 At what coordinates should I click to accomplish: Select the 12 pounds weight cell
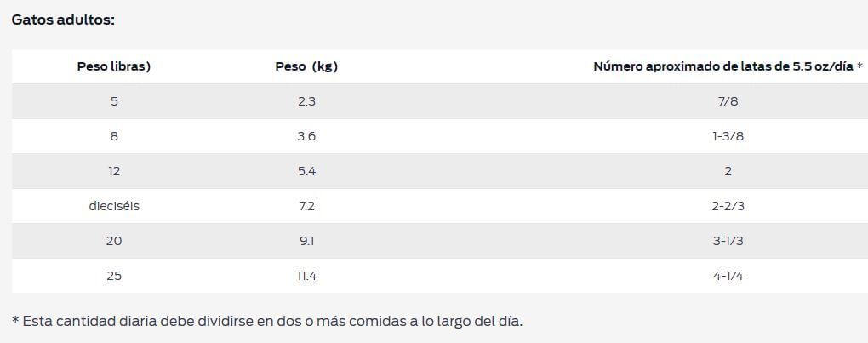pyautogui.click(x=114, y=171)
